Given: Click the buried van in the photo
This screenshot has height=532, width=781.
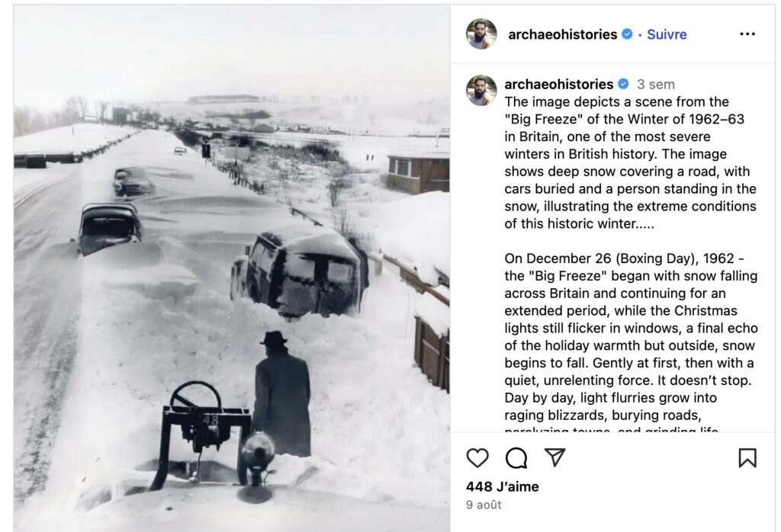Looking at the screenshot, I should [300, 273].
